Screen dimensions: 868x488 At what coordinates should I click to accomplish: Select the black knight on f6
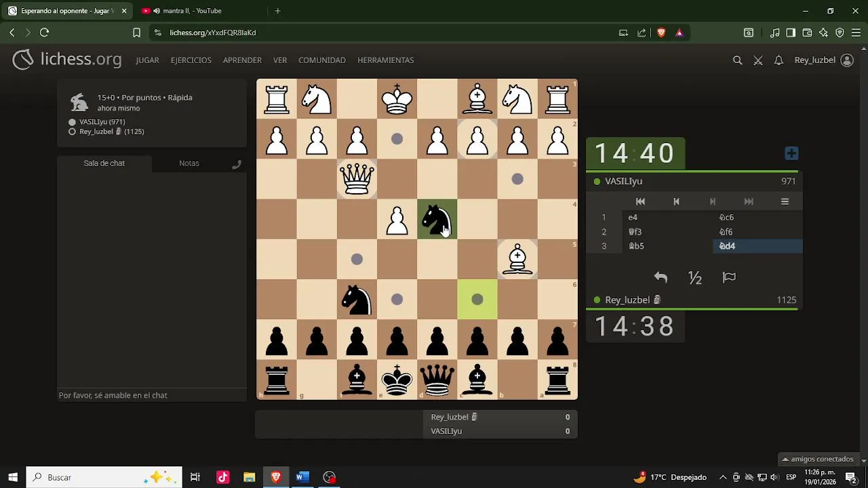[x=357, y=299]
